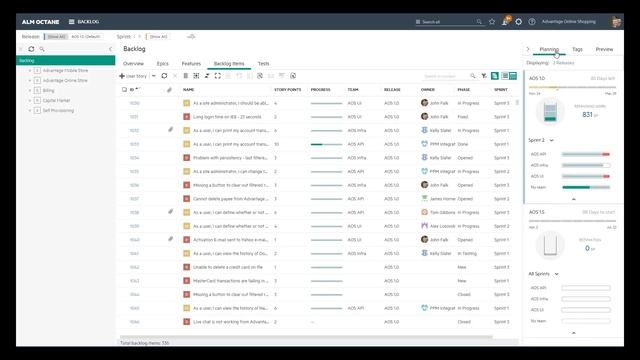Screen dimensions: 640x360
Task: Click the rank arrows icon in toolbar
Action: tap(207, 76)
